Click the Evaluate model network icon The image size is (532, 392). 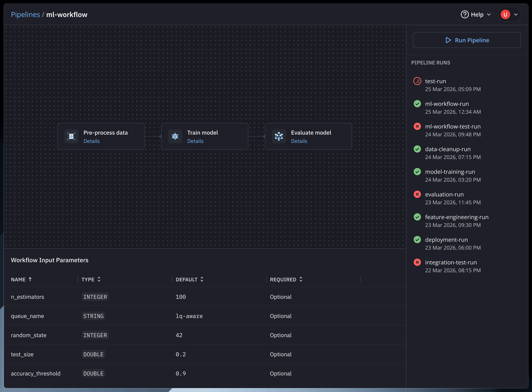(279, 136)
